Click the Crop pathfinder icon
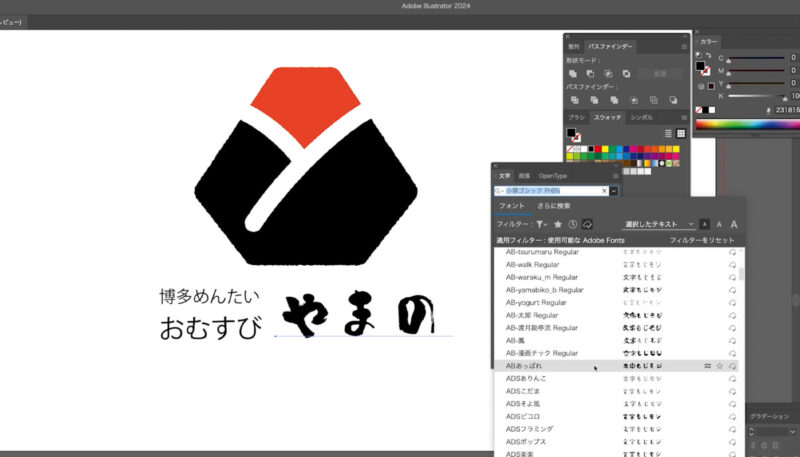800x457 pixels. tap(634, 100)
